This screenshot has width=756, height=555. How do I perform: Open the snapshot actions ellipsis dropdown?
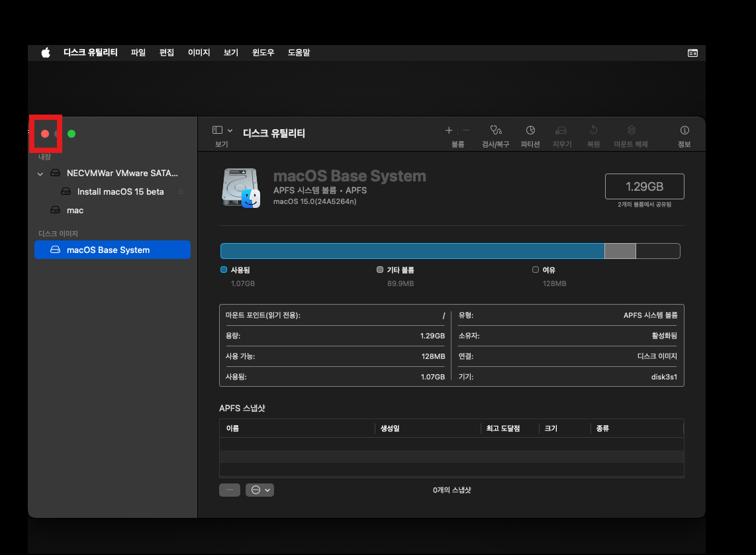260,490
